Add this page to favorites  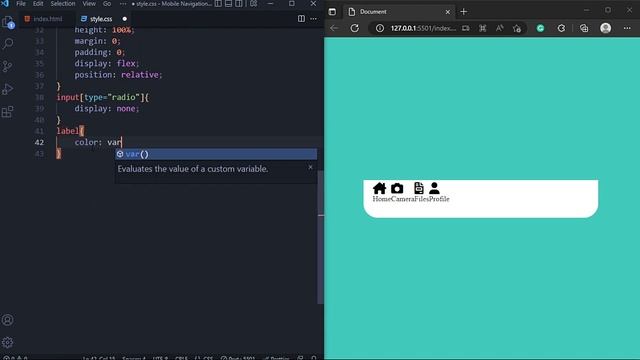(x=517, y=28)
